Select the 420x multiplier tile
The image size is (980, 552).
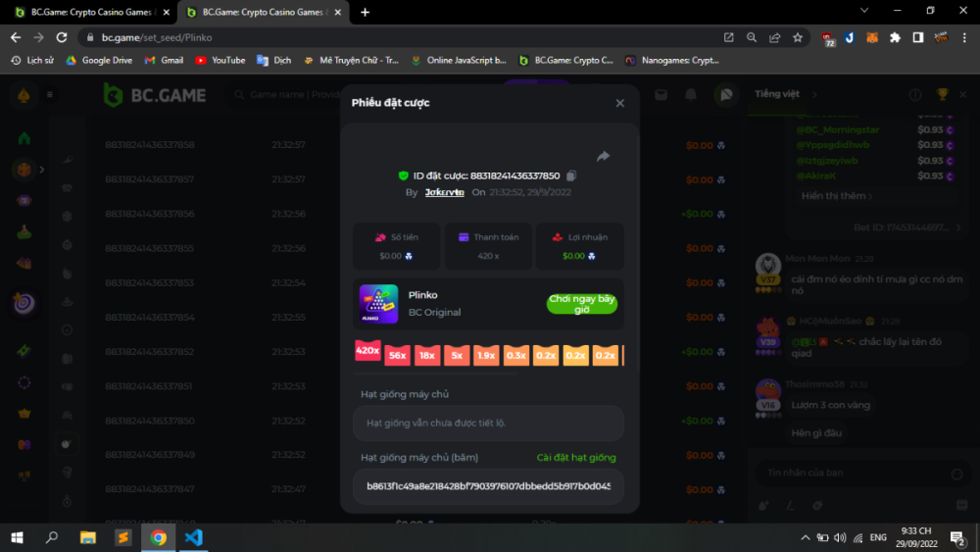point(367,350)
